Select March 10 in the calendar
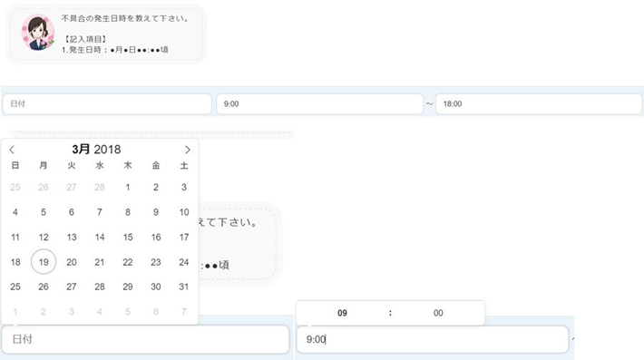This screenshot has width=644, height=360. point(184,212)
